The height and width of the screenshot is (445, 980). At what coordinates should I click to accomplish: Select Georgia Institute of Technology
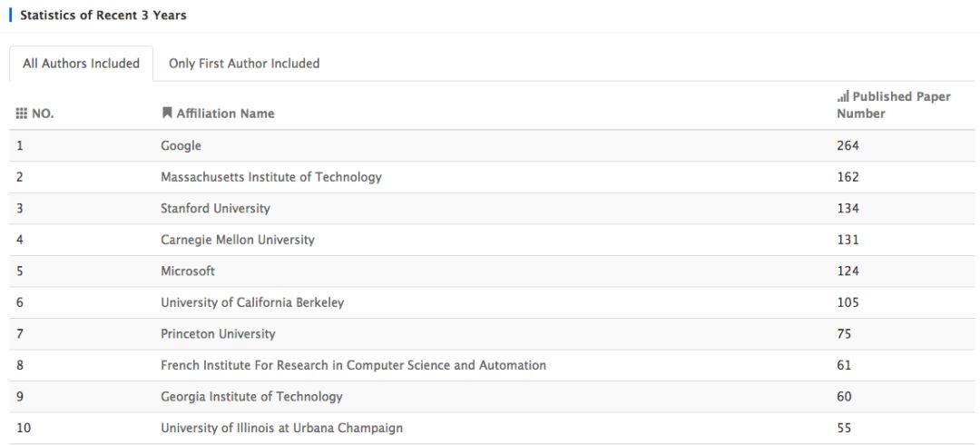[251, 396]
